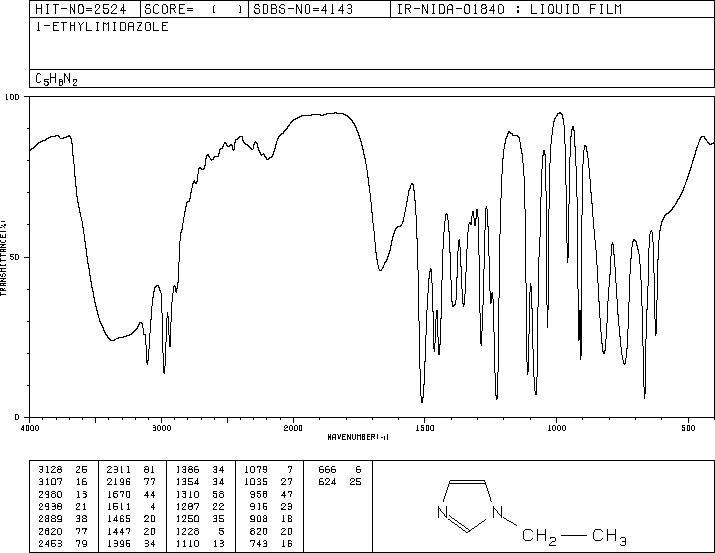Click the TRANSMITTANCE y-axis label

(4, 258)
